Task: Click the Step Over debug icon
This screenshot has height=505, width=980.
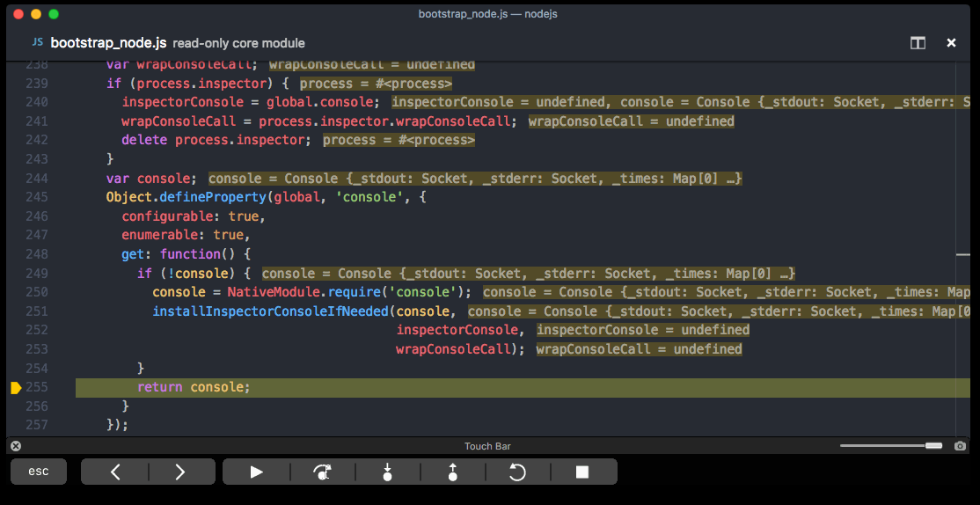Action: click(322, 472)
